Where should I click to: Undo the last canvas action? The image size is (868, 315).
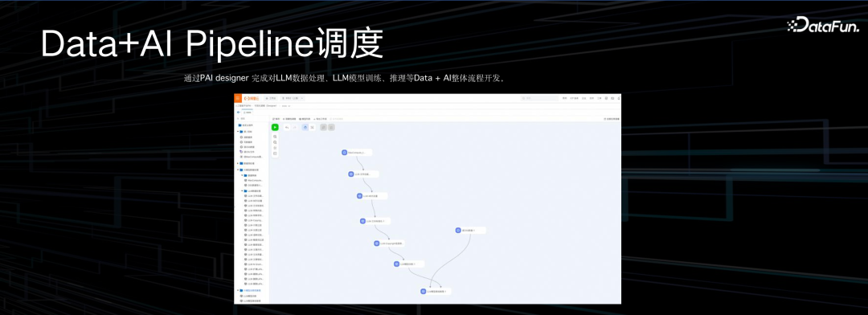click(x=287, y=127)
